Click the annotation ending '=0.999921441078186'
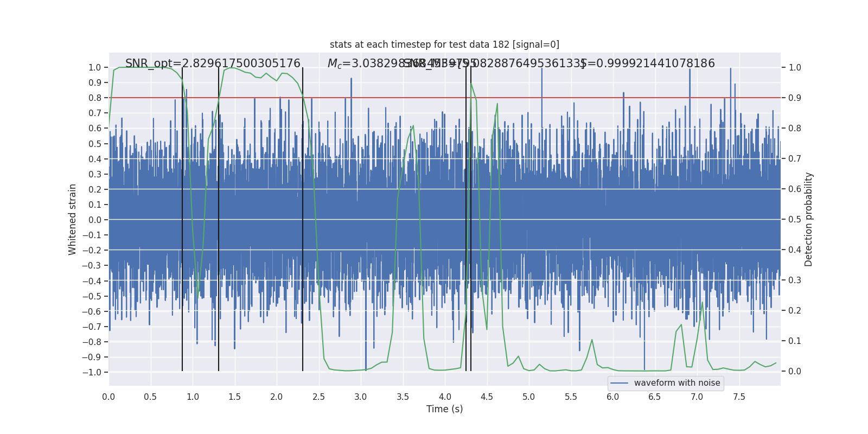This screenshot has height=434, width=868. coord(648,63)
